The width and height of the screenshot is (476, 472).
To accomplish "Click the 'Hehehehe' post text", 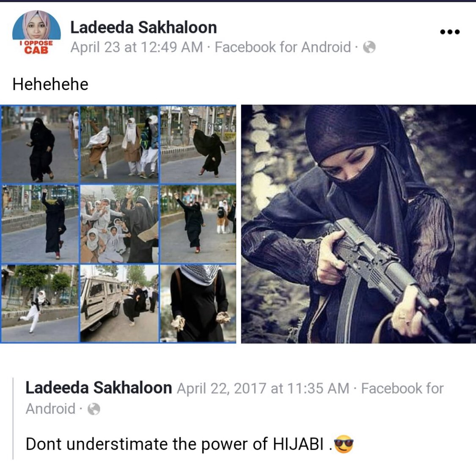I will point(50,84).
